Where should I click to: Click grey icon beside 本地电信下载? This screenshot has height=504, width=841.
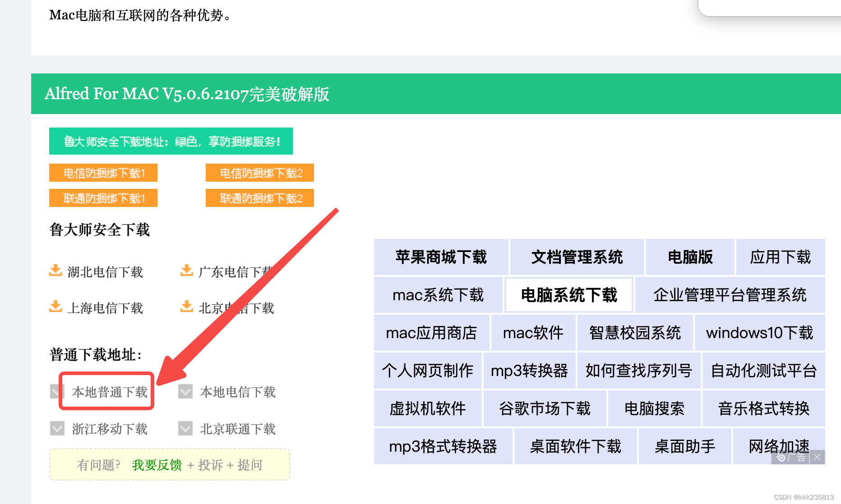(185, 391)
